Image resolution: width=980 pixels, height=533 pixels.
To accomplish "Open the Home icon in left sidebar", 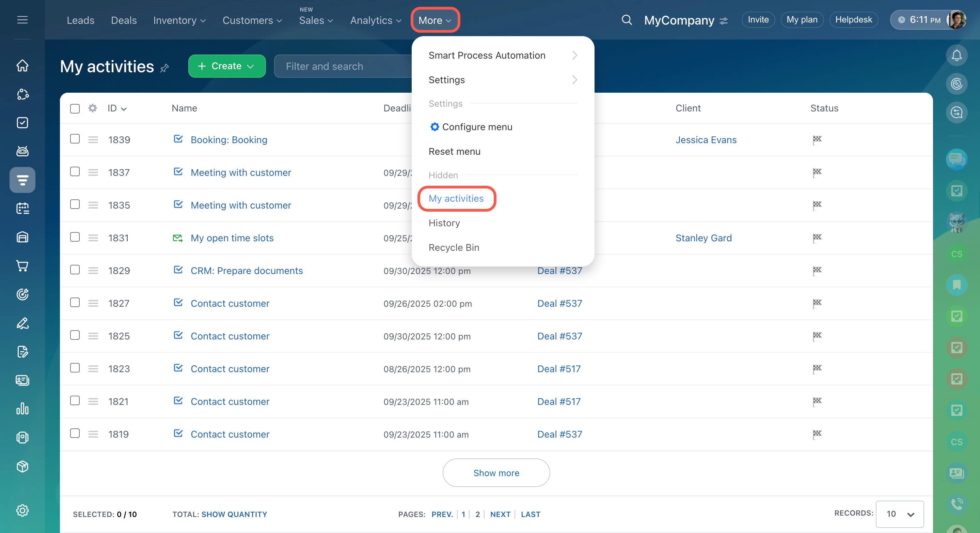I will [22, 65].
